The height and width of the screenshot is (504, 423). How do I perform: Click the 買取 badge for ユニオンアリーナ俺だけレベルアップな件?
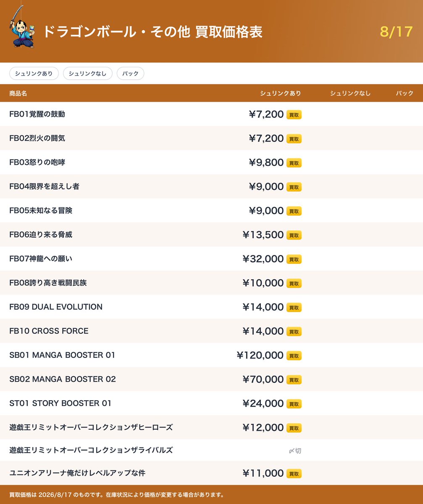click(x=294, y=474)
